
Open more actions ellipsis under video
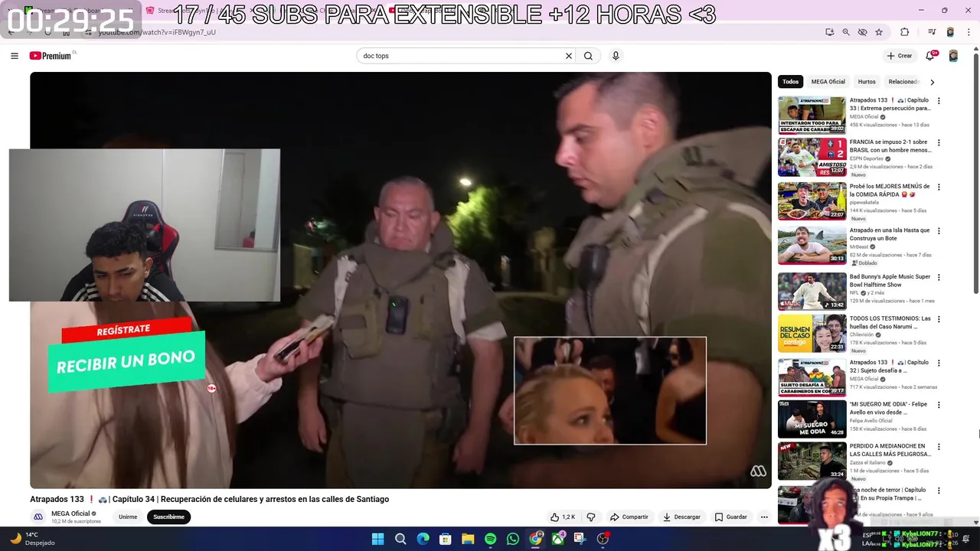(x=764, y=517)
